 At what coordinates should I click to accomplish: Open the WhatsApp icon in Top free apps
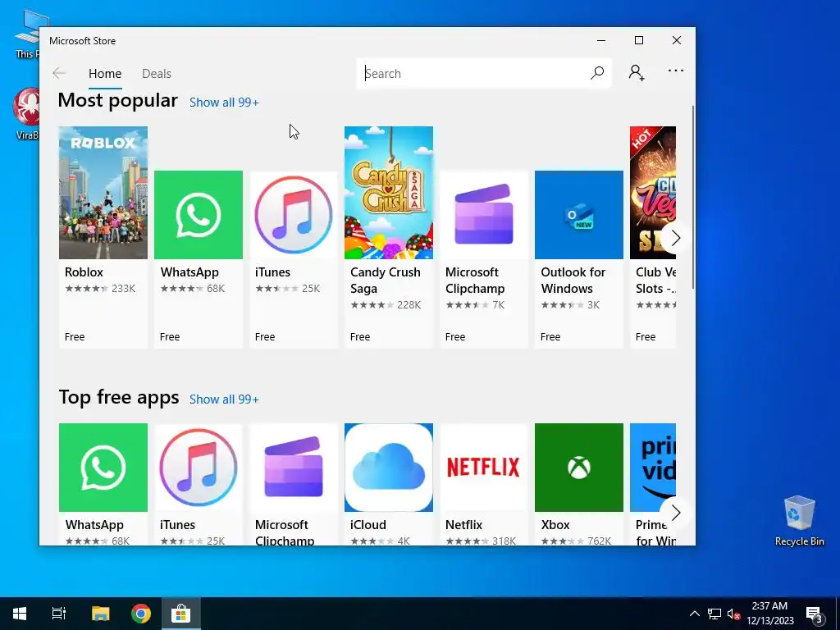click(x=103, y=468)
